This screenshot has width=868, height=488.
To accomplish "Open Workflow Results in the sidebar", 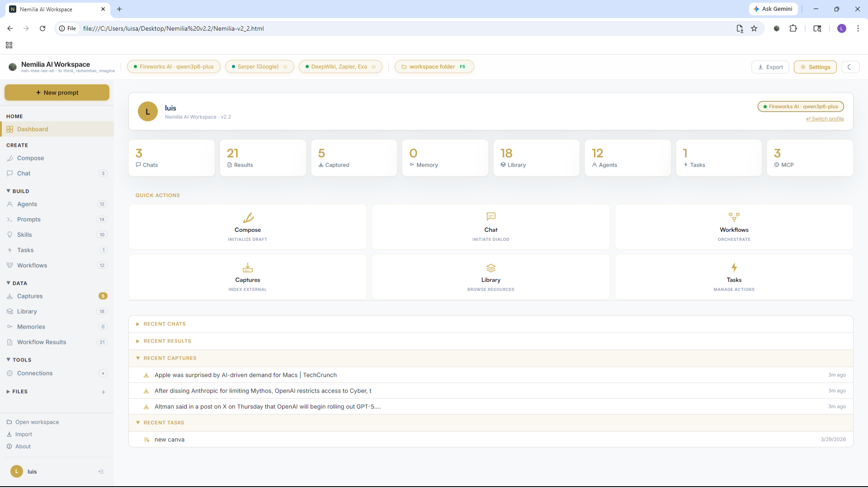I will click(x=57, y=343).
